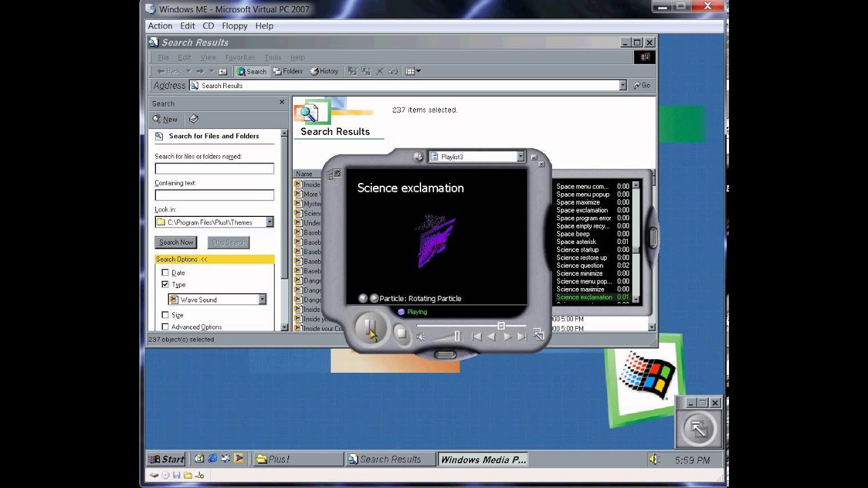The width and height of the screenshot is (868, 488).
Task: Open the Favorites menu in Search Results
Action: [x=240, y=58]
